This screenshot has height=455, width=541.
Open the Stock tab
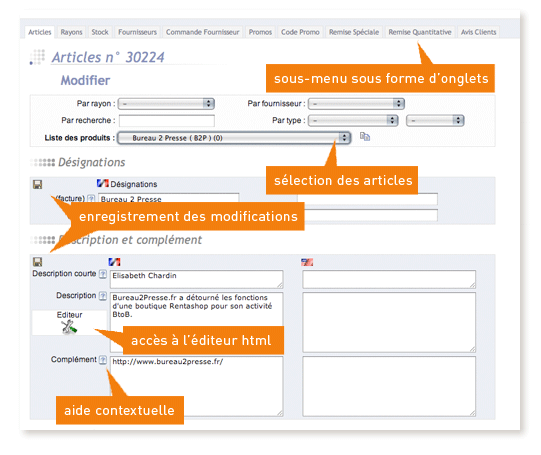coord(100,32)
